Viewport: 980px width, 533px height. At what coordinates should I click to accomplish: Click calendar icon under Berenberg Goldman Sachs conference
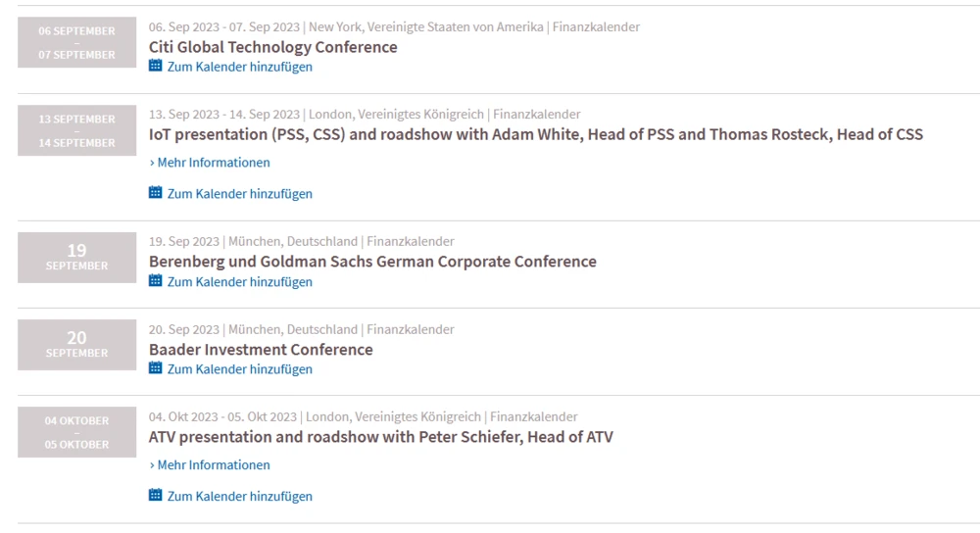click(x=155, y=281)
